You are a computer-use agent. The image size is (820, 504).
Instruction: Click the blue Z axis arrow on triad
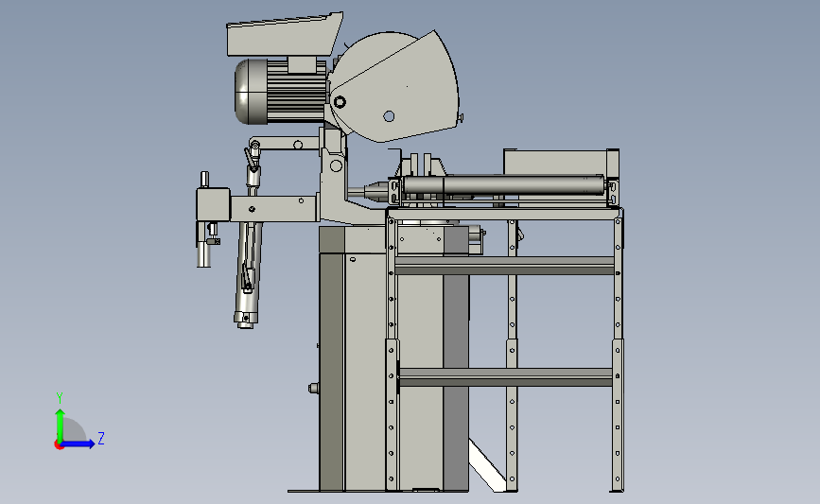pyautogui.click(x=79, y=443)
